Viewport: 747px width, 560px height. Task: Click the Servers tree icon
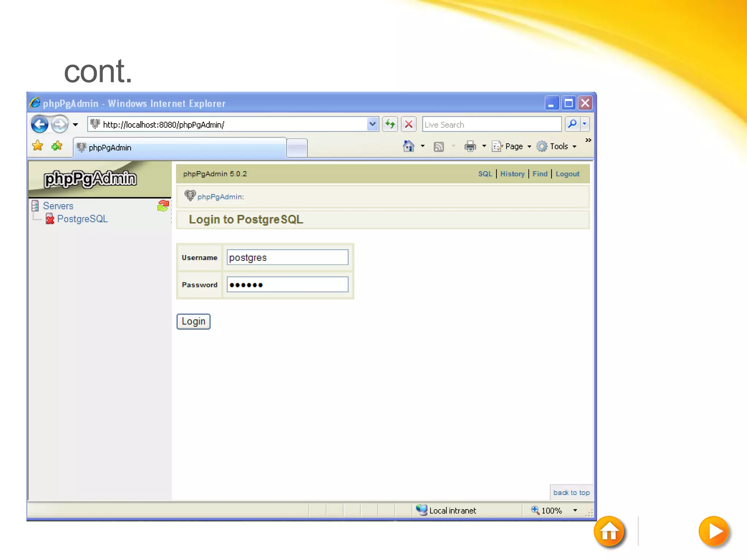(35, 206)
